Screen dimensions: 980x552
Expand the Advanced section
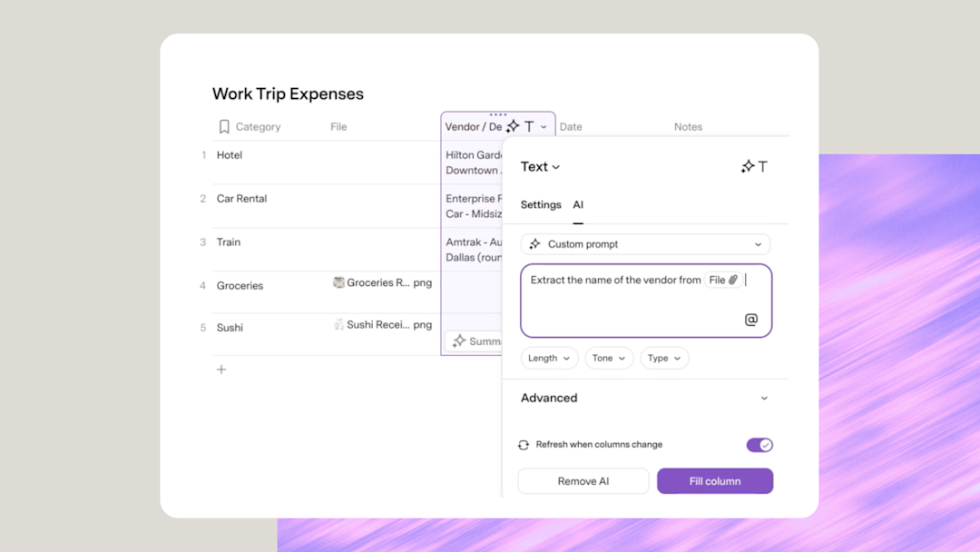(x=645, y=399)
